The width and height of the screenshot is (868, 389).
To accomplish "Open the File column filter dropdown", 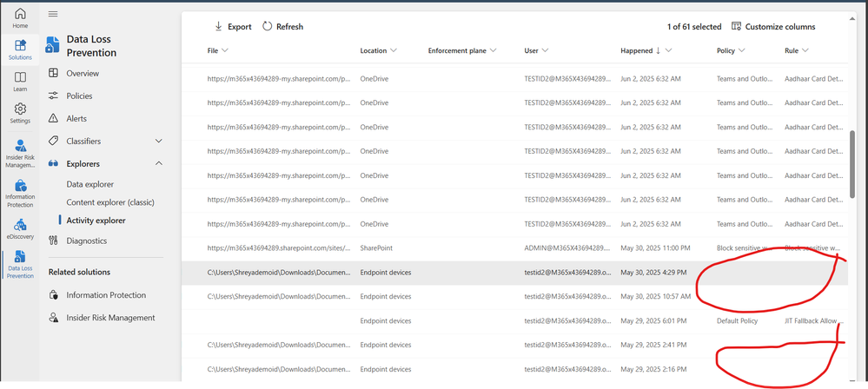I will (225, 50).
